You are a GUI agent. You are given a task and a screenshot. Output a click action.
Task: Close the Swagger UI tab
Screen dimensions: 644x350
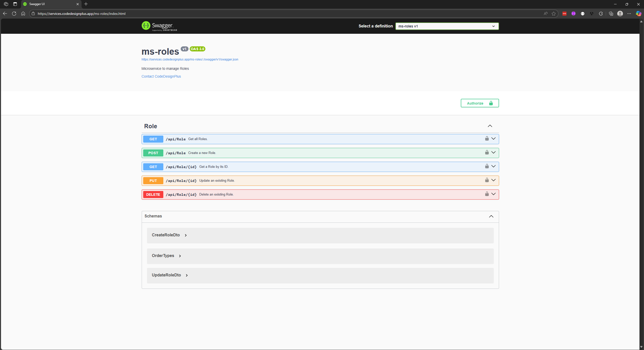(x=78, y=4)
